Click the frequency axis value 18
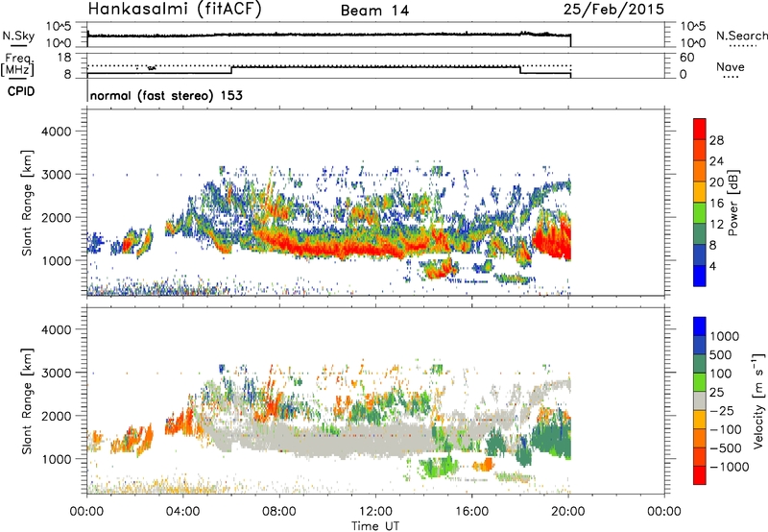Screen dimensions: 768x532 pyautogui.click(x=64, y=57)
